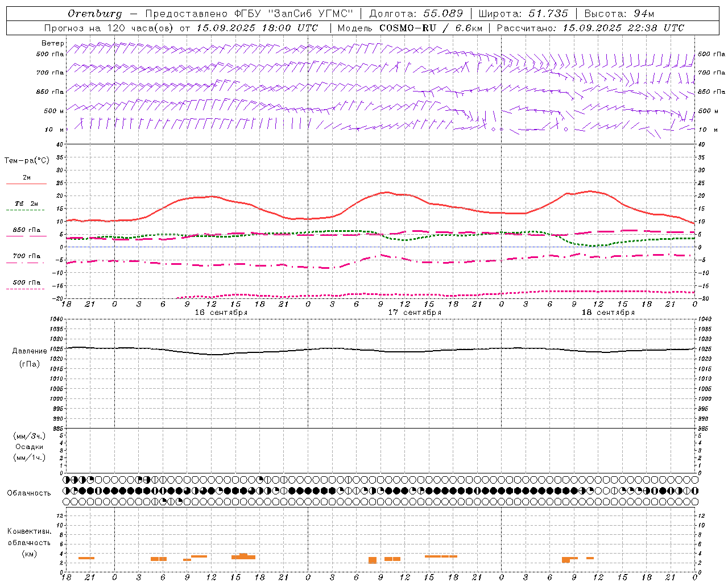Click the (мм/3ч.) precipitation unit label
The height and width of the screenshot is (582, 728).
pos(30,436)
